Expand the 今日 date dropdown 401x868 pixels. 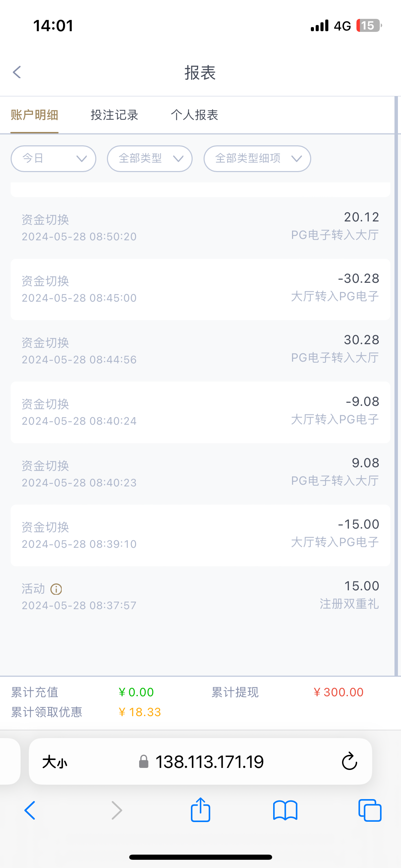[53, 159]
